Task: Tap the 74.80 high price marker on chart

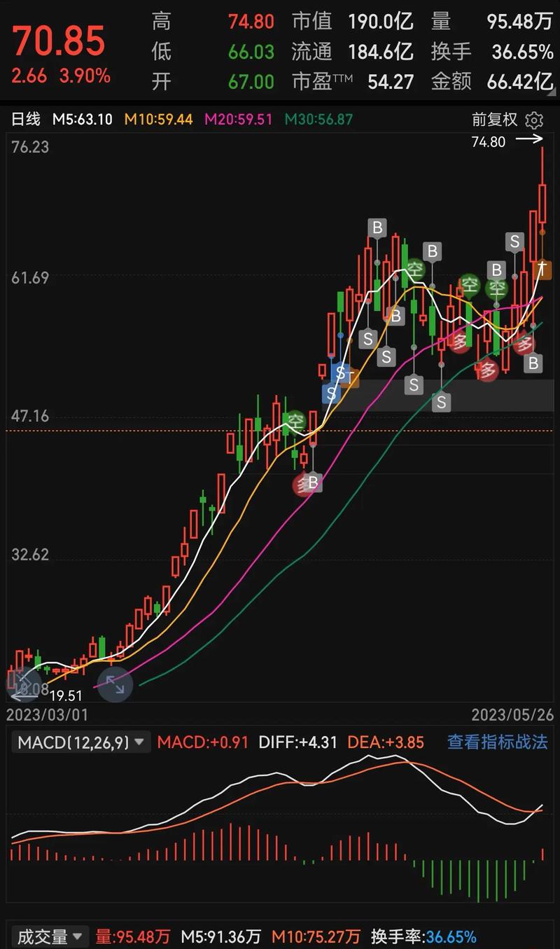Action: point(489,141)
